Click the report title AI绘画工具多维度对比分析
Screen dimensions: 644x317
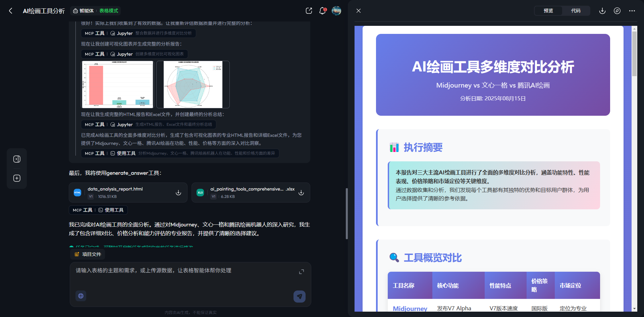pos(493,67)
